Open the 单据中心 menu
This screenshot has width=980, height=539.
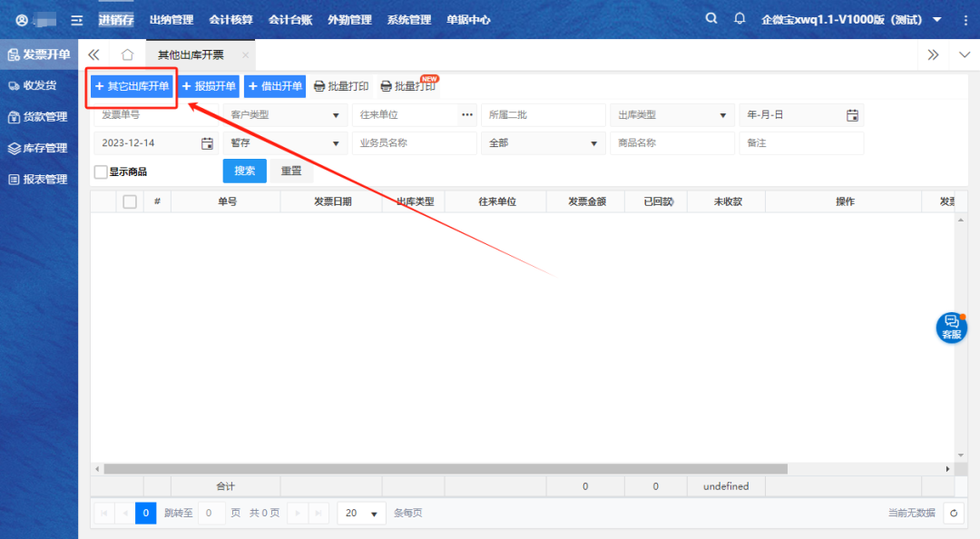click(469, 20)
